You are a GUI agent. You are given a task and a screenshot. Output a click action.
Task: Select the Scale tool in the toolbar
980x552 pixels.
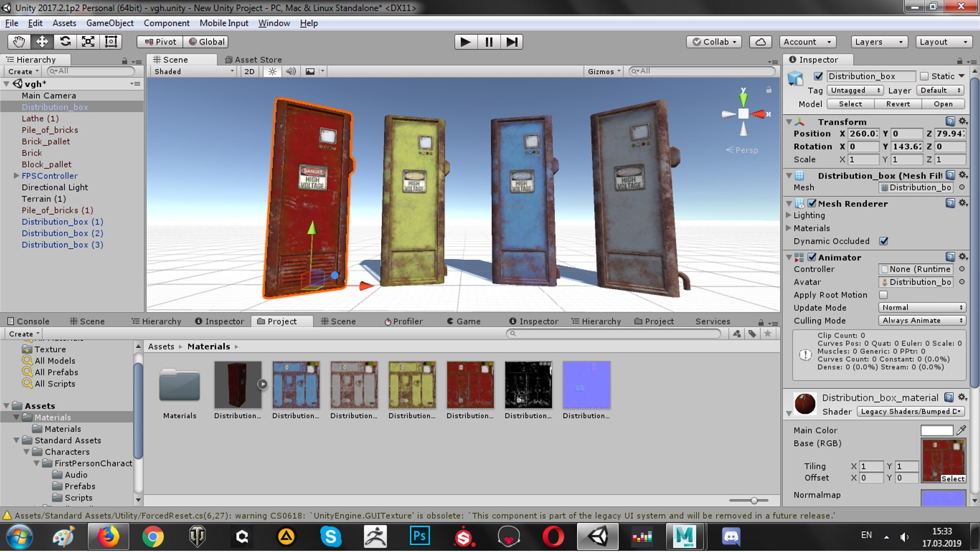point(88,42)
